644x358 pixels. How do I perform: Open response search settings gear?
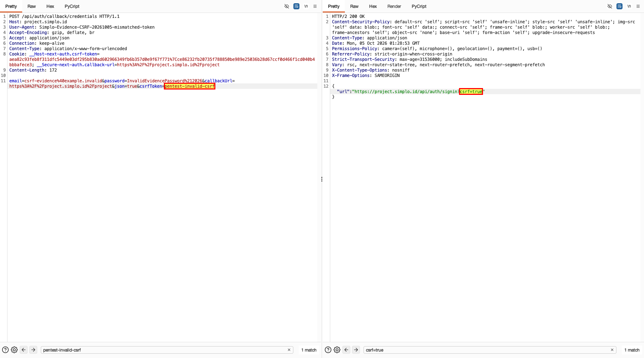337,350
